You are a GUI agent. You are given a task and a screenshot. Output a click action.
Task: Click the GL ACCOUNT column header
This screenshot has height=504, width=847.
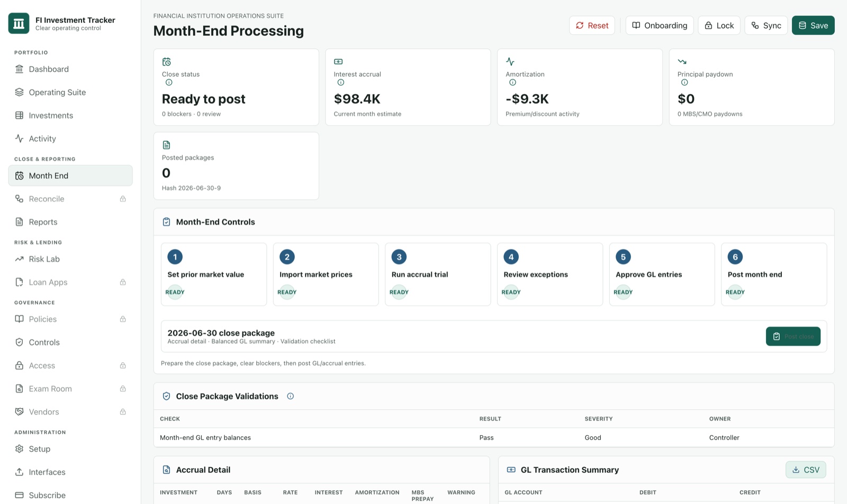click(524, 492)
